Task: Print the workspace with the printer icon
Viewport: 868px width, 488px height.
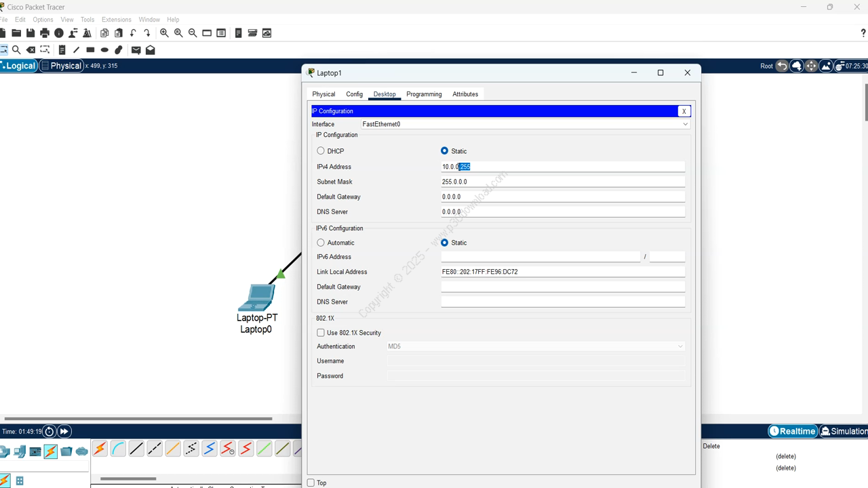Action: 45,33
